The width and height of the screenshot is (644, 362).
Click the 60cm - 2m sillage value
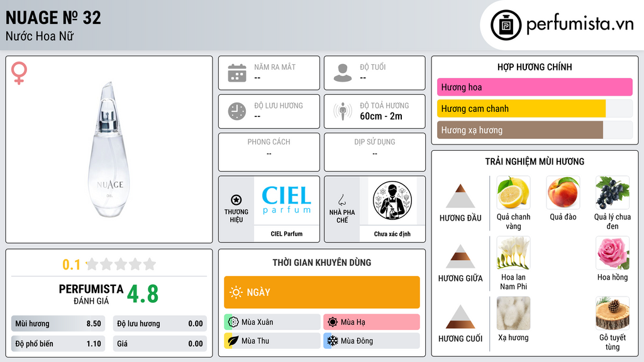click(381, 116)
